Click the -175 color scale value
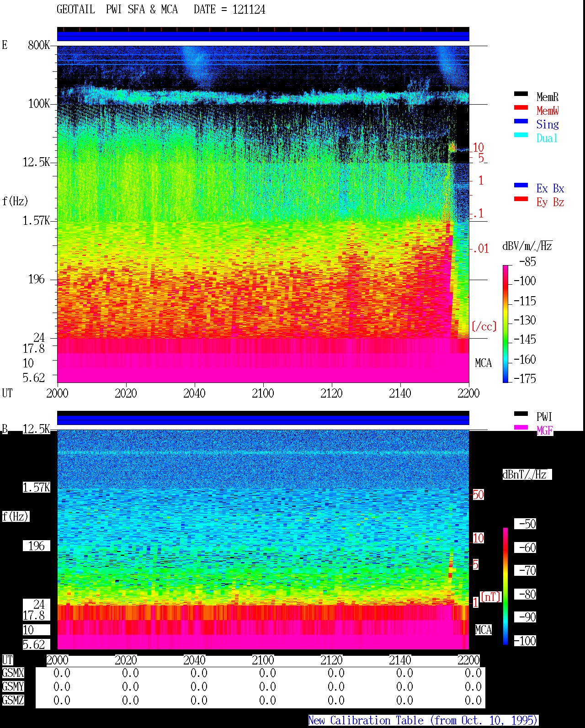Screen dimensions: 585x728 coord(525,378)
